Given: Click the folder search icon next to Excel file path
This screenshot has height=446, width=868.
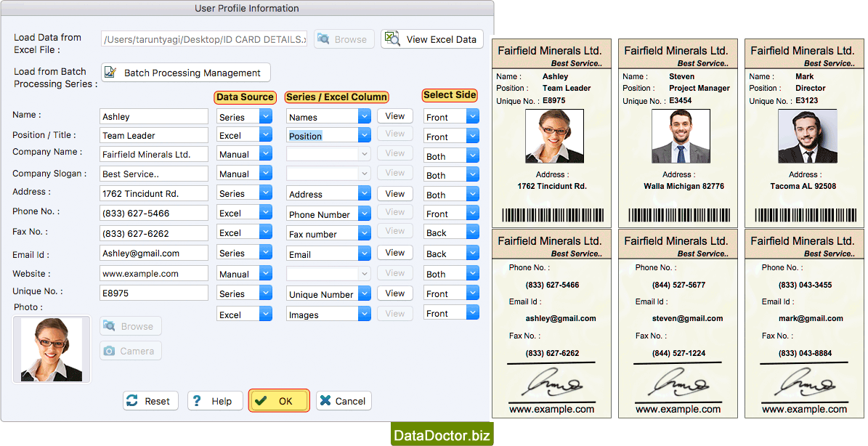Looking at the screenshot, I should [323, 39].
